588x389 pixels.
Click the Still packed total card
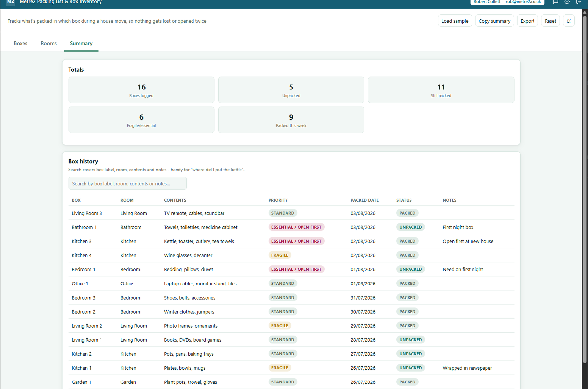(441, 90)
